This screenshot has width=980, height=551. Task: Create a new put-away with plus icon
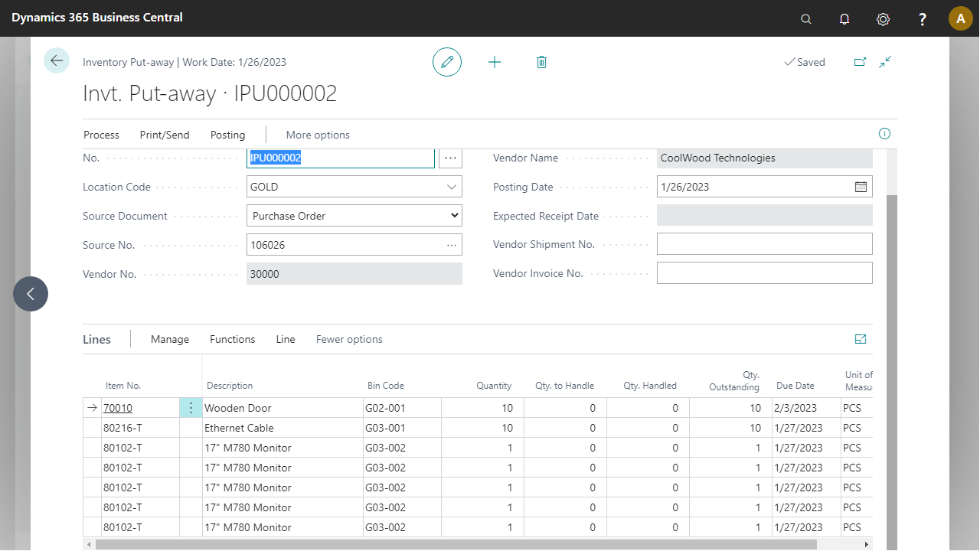click(495, 62)
